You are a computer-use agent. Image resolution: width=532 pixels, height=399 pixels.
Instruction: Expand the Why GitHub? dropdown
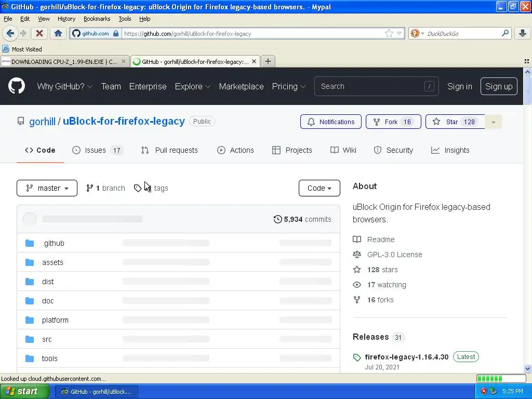coord(65,87)
